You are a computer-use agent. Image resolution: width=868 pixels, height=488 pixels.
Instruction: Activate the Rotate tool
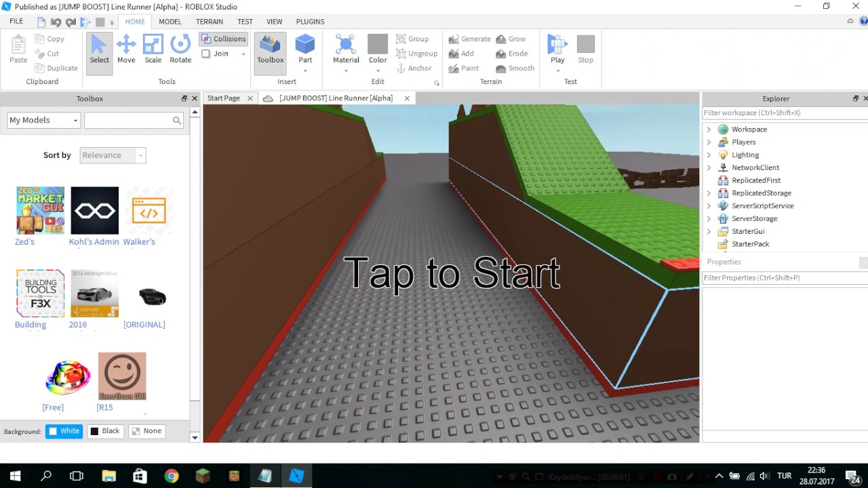[x=180, y=49]
